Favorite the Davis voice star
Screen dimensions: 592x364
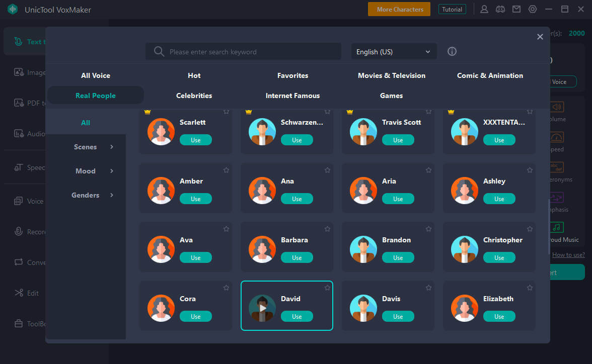pos(428,288)
